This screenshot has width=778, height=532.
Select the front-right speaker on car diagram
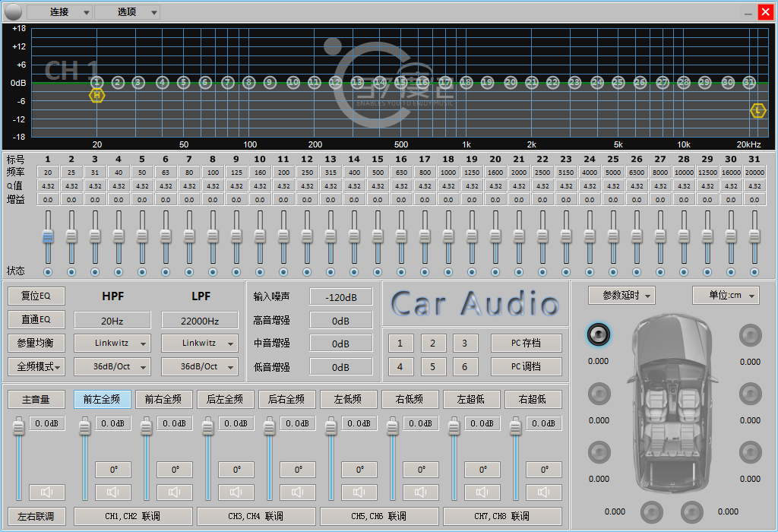pyautogui.click(x=750, y=335)
